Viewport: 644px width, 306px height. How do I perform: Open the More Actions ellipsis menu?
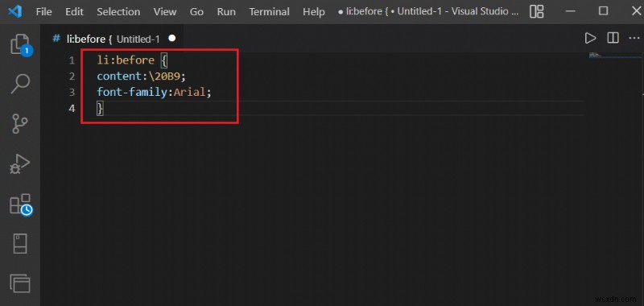tap(634, 38)
